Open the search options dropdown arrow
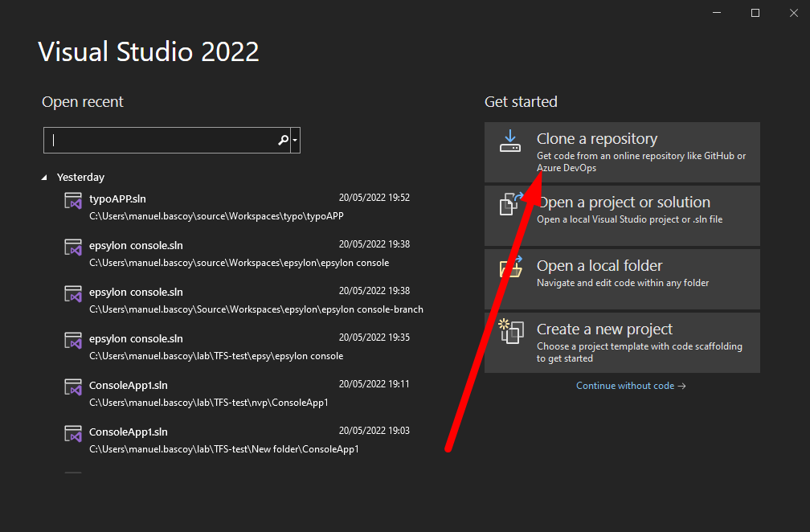Viewport: 810px width, 532px height. pyautogui.click(x=296, y=140)
